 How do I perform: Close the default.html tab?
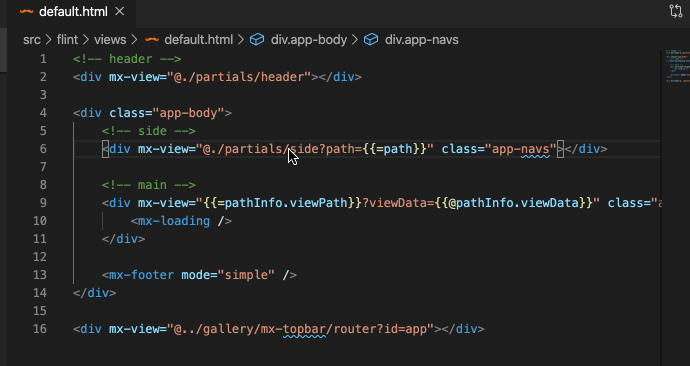[x=120, y=12]
